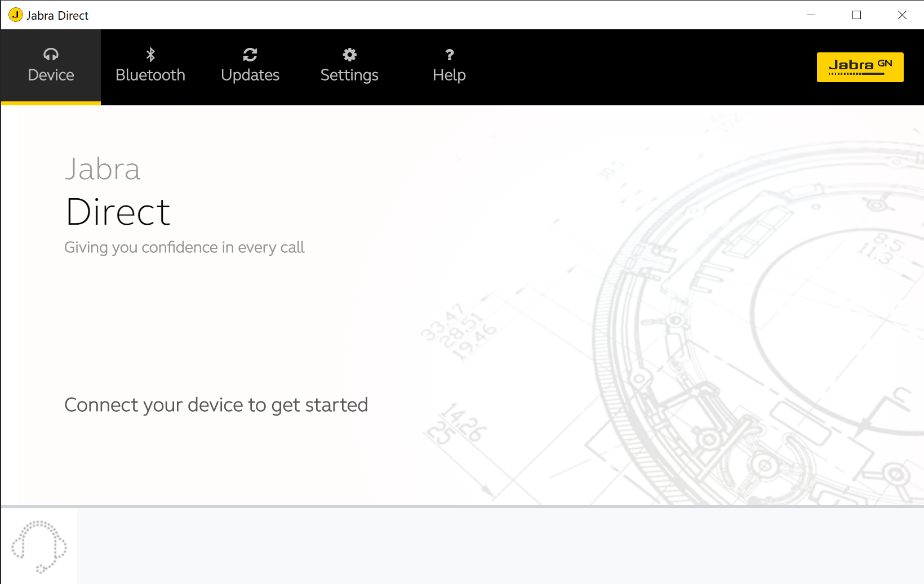Click the headset placeholder in the bottom device strip
Screen dimensions: 924x584
40,545
